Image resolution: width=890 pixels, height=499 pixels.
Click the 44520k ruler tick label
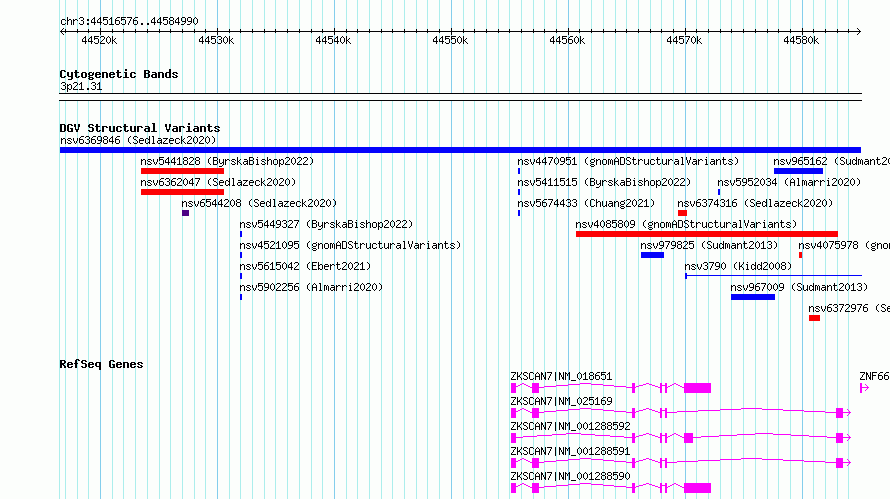pos(99,40)
